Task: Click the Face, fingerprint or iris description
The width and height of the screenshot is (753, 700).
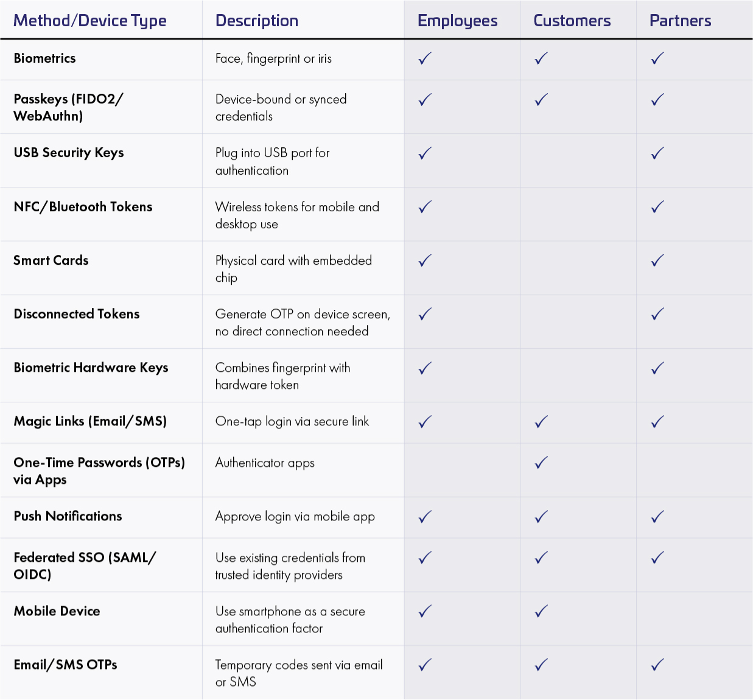Action: tap(273, 58)
